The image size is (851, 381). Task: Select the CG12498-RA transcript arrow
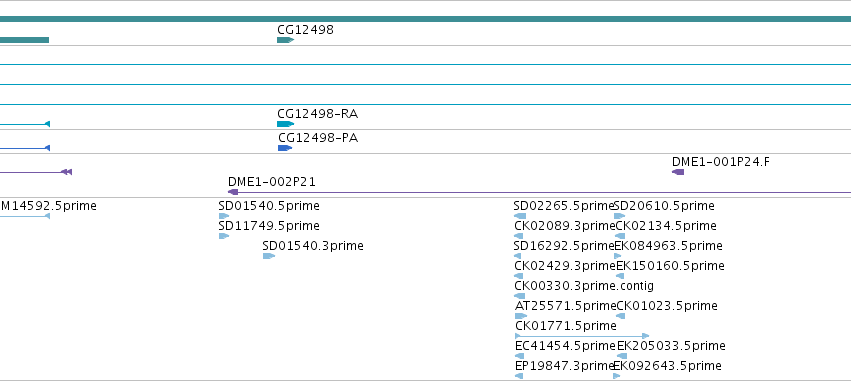coord(285,124)
